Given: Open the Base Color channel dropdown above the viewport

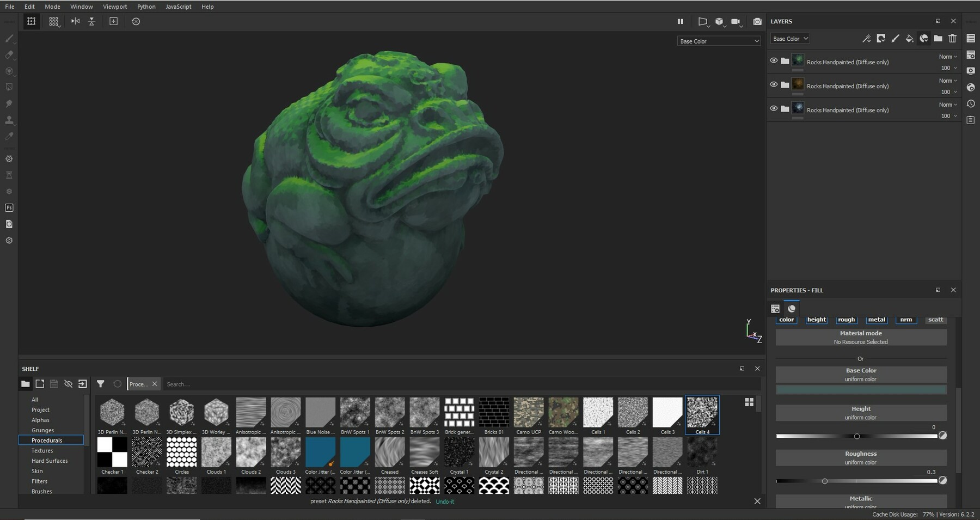Looking at the screenshot, I should tap(719, 41).
